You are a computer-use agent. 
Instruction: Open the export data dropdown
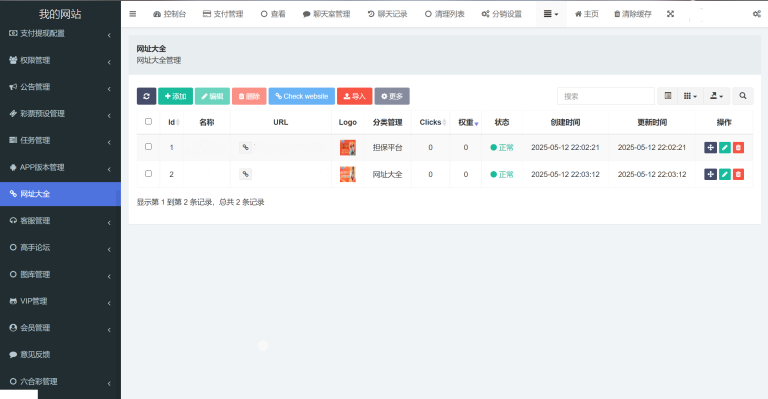(717, 96)
